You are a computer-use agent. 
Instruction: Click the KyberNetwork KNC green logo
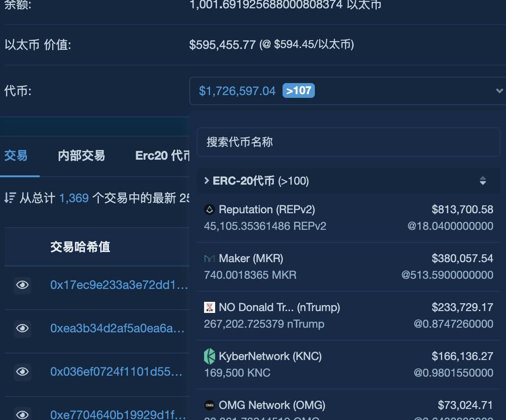pos(210,356)
